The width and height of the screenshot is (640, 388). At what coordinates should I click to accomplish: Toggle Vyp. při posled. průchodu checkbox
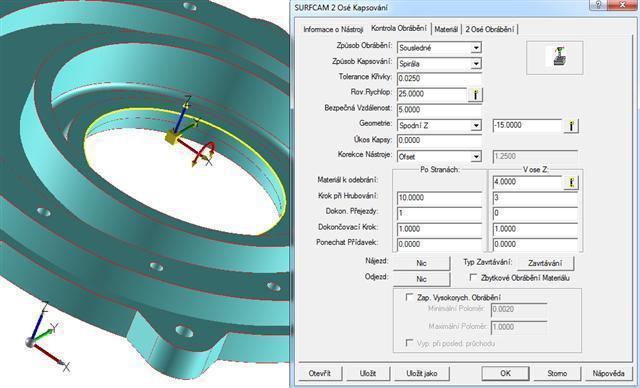[409, 343]
